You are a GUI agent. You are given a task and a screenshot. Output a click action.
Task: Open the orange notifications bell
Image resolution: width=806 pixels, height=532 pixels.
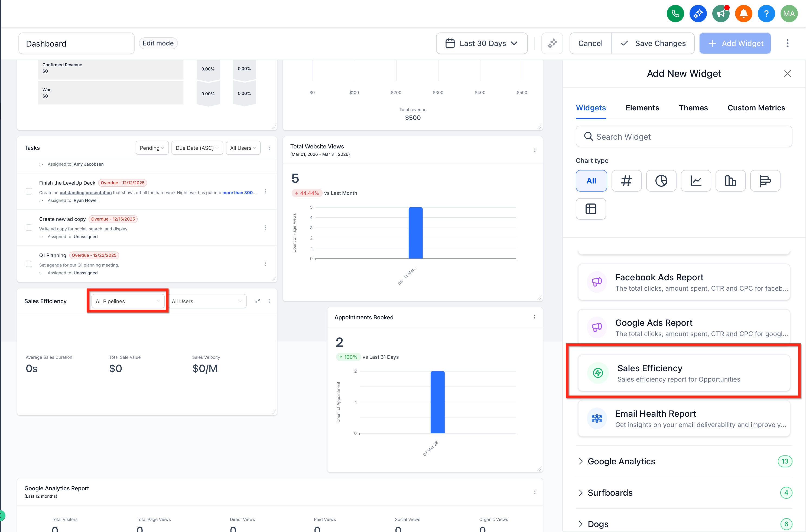point(743,14)
